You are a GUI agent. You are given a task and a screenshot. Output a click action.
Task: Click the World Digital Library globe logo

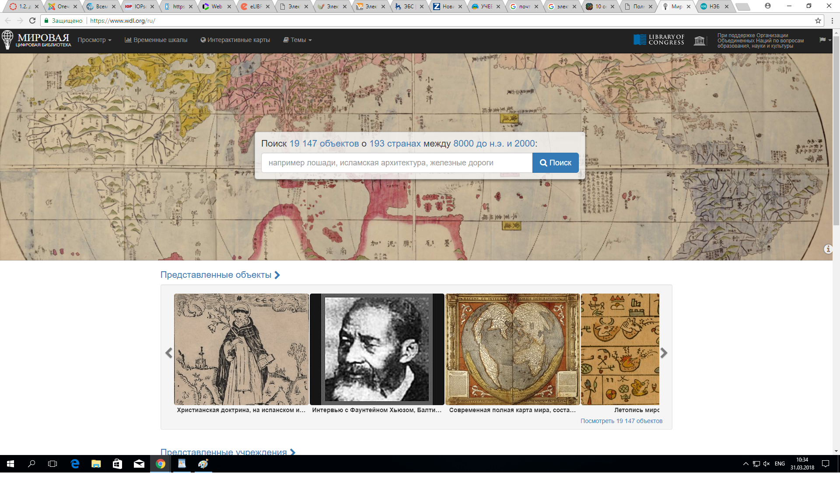pyautogui.click(x=7, y=39)
